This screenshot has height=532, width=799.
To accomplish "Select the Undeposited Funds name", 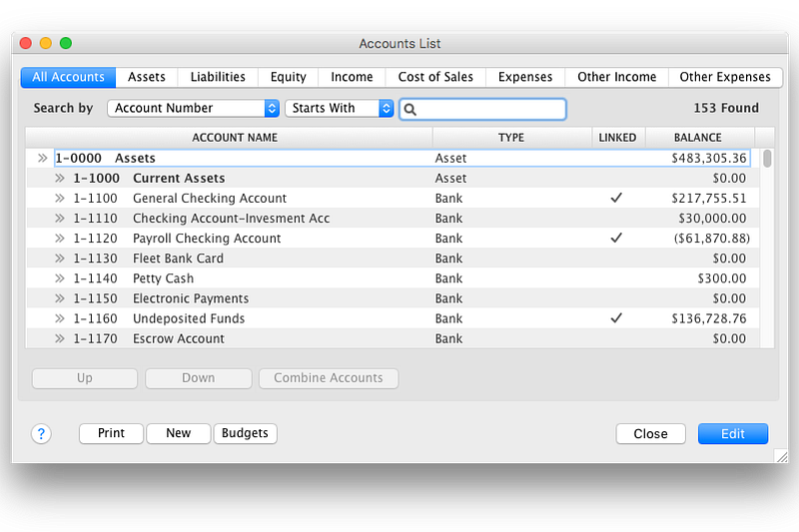I will pos(189,318).
